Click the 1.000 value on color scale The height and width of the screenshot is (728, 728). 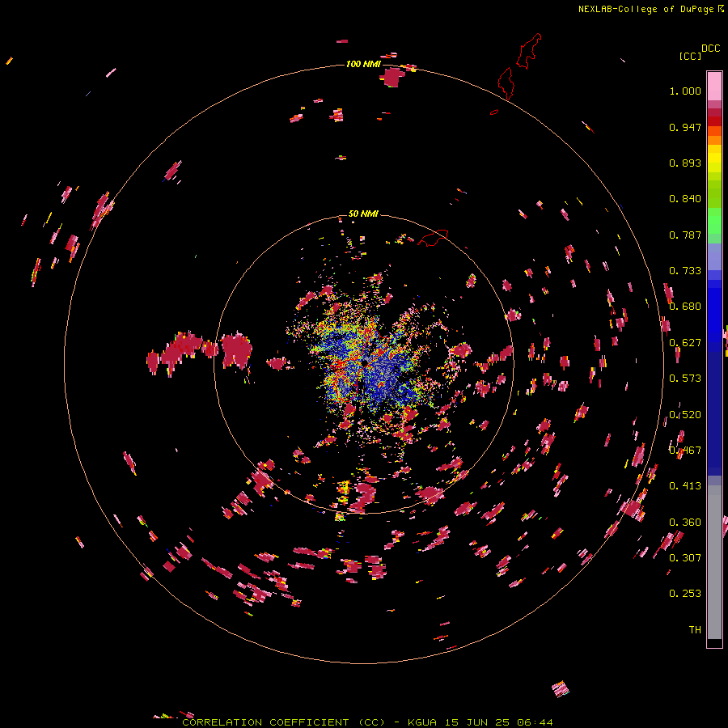coord(685,91)
